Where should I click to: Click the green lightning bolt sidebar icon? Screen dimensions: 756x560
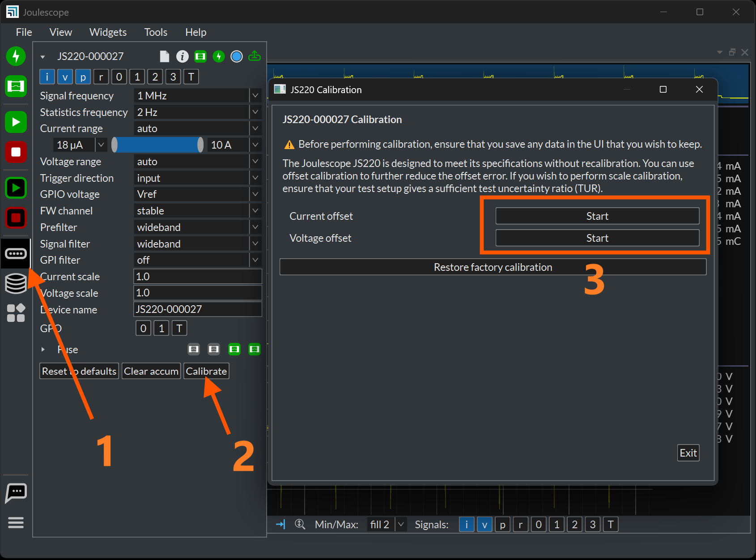(x=16, y=56)
